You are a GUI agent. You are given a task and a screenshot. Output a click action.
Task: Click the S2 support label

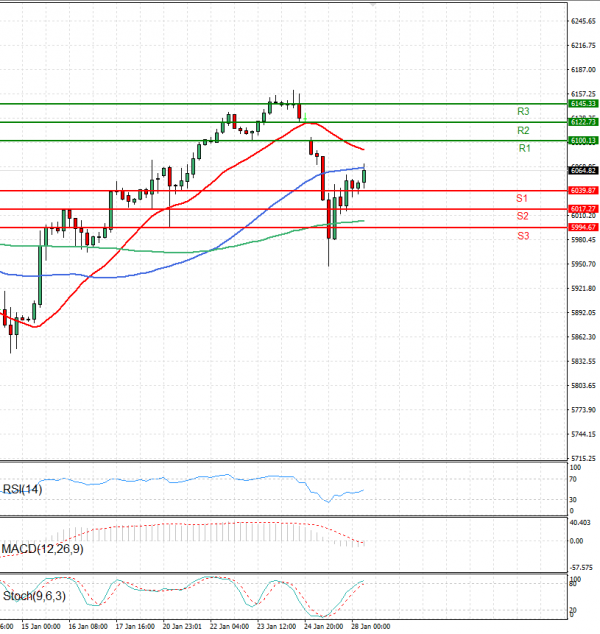pos(522,216)
